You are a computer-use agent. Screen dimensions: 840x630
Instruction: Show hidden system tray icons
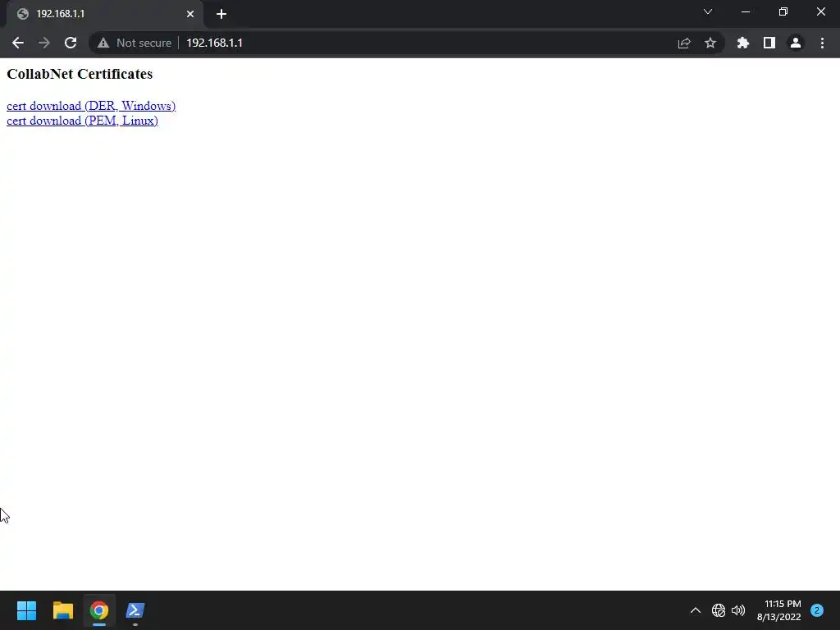coord(696,610)
